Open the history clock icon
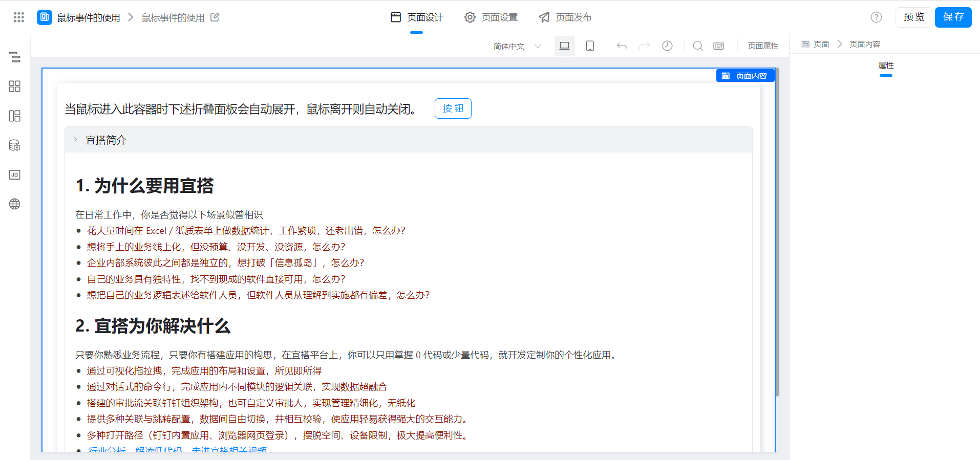The height and width of the screenshot is (460, 980). [667, 46]
